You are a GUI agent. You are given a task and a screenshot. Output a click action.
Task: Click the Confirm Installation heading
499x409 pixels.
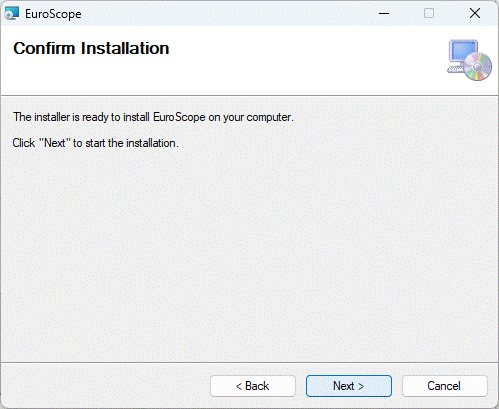[91, 48]
